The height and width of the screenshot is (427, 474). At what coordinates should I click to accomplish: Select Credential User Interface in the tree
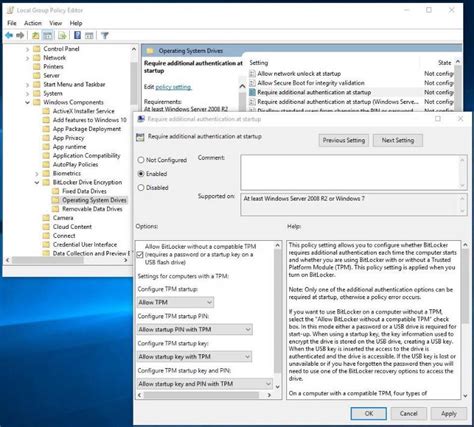[85, 244]
